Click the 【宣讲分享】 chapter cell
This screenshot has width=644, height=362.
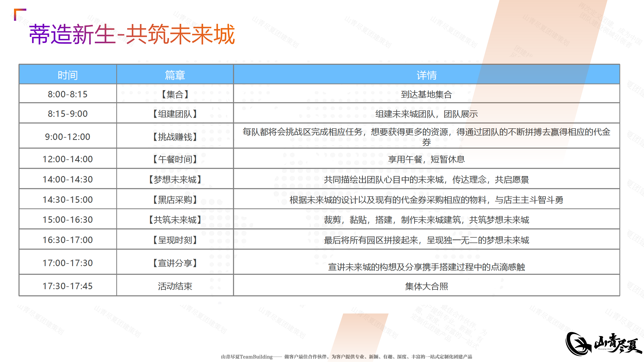[175, 263]
